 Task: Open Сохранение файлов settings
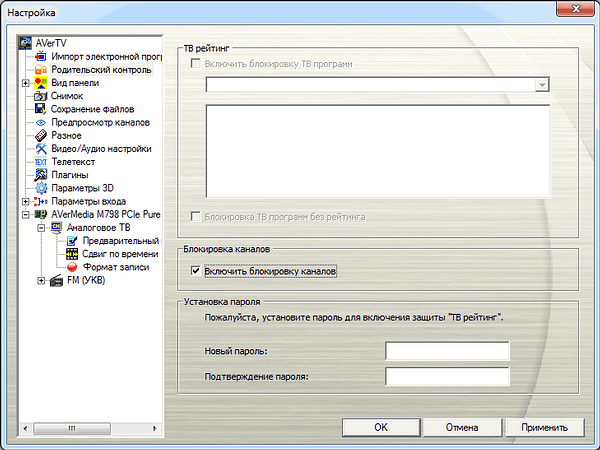point(93,109)
